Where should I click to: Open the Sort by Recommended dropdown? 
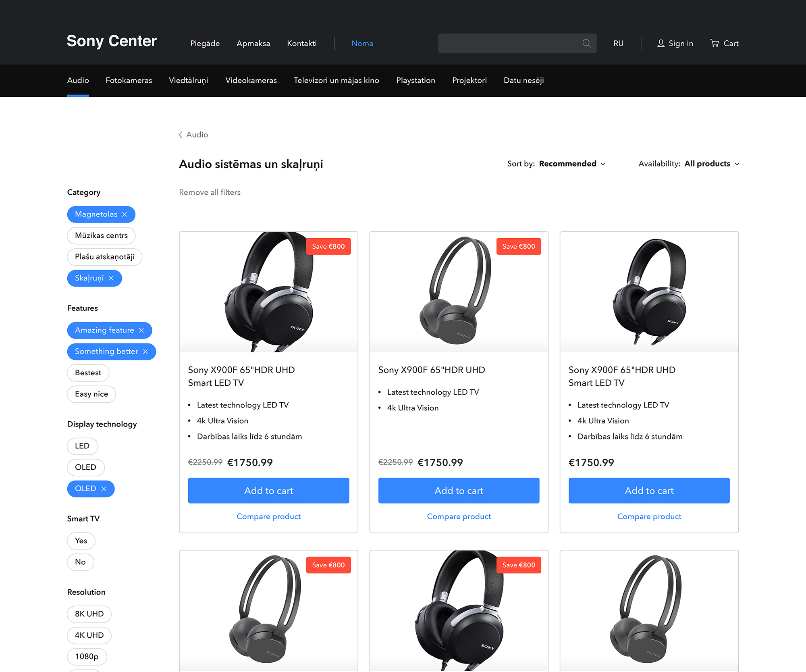coord(557,164)
